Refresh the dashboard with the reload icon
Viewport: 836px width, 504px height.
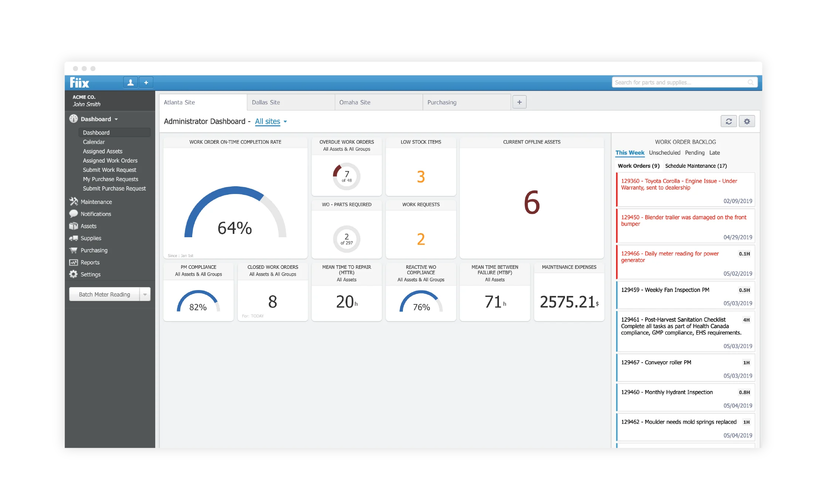point(728,121)
